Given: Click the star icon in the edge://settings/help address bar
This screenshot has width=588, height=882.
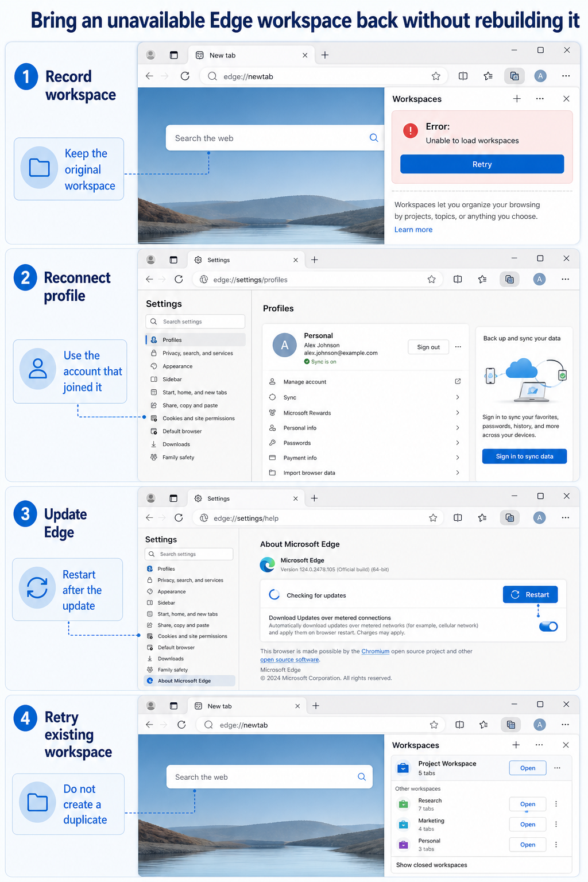Looking at the screenshot, I should [x=433, y=518].
